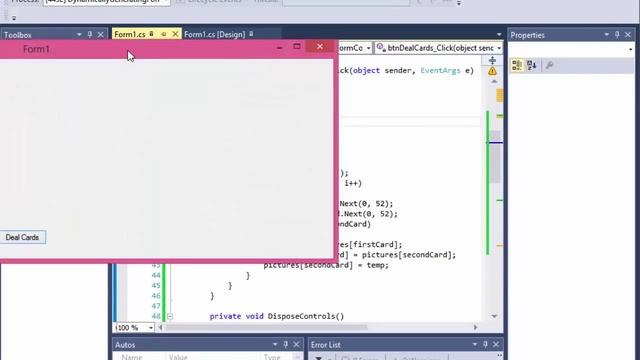Click 'DisposeControls()' method name in code
Screen dimensions: 640x360
(306, 316)
